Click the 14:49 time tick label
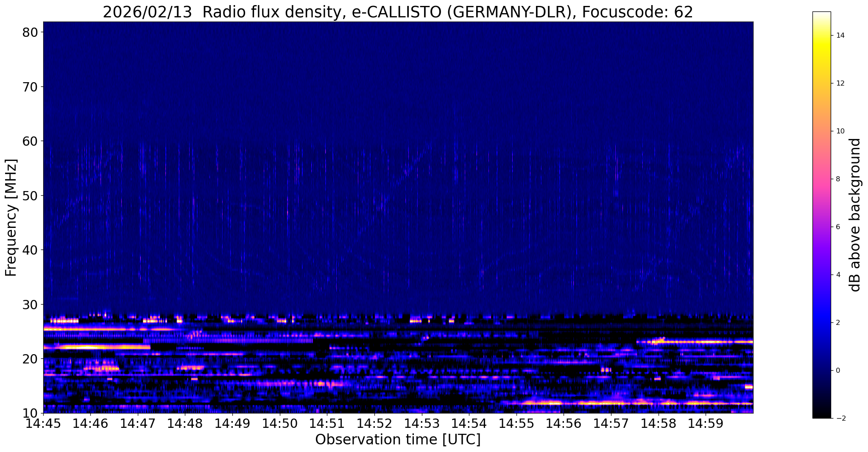Screen dimensions: 868x452 click(232, 423)
